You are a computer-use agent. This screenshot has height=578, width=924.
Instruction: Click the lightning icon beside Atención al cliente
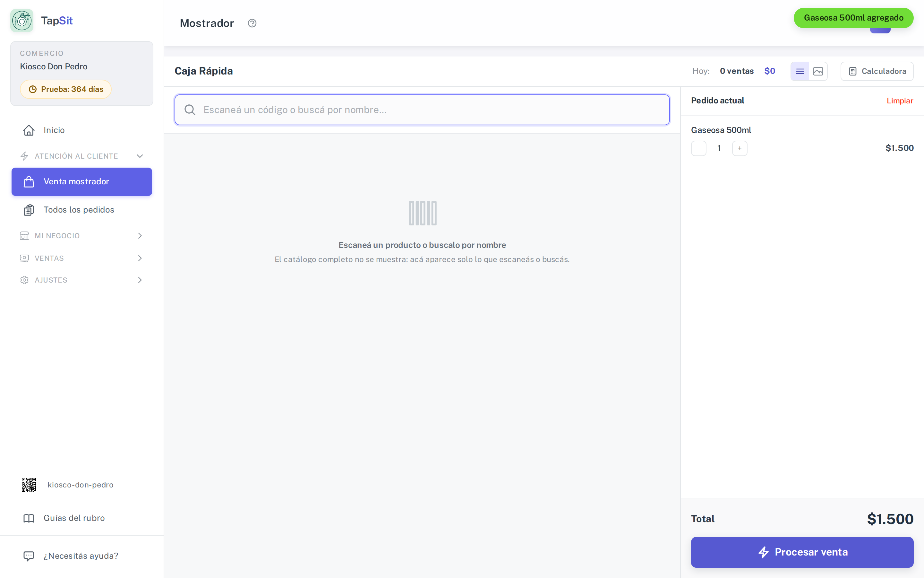coord(24,156)
